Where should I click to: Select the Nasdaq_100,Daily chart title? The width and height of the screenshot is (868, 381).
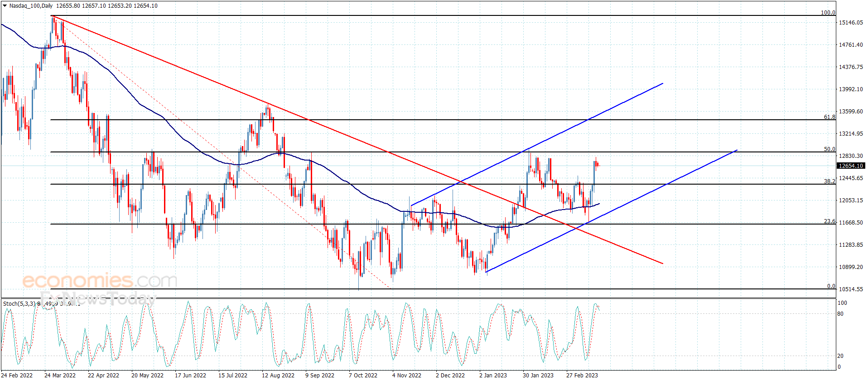point(31,6)
